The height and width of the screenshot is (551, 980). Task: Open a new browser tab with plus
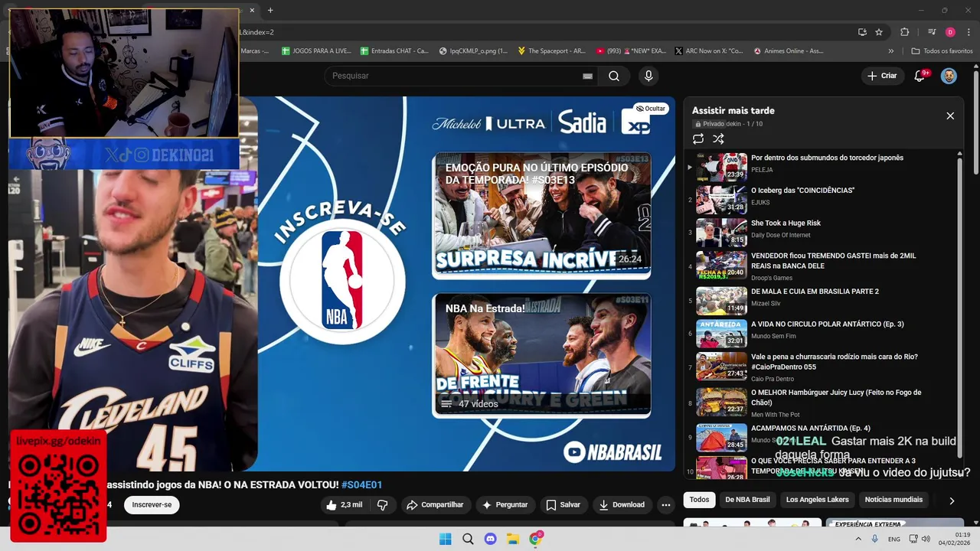pos(270,10)
